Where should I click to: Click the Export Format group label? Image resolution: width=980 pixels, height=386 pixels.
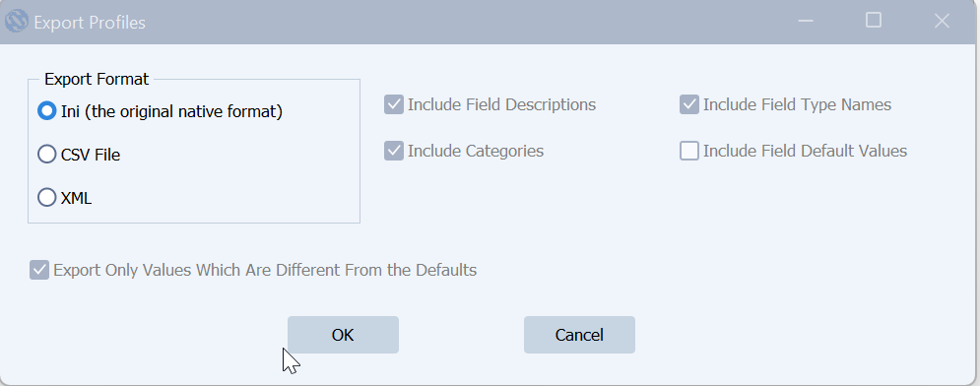click(x=97, y=80)
